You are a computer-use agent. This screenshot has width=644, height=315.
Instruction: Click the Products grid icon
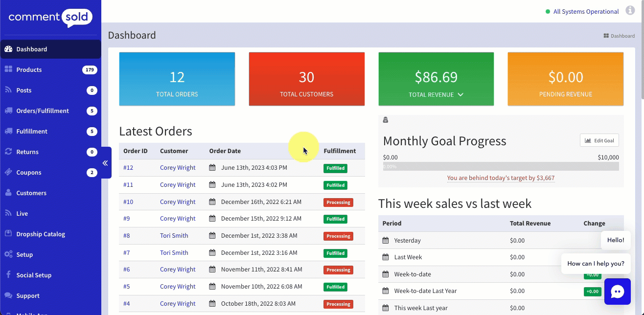click(x=8, y=69)
